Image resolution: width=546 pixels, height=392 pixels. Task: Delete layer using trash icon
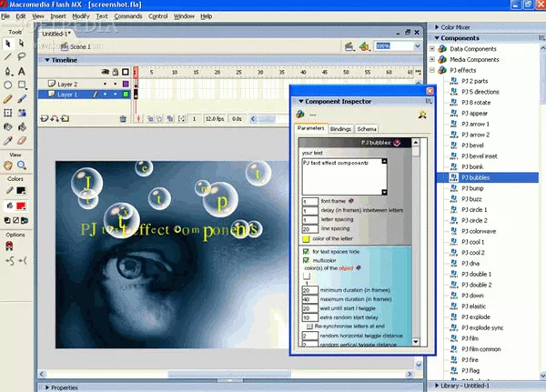tap(123, 118)
